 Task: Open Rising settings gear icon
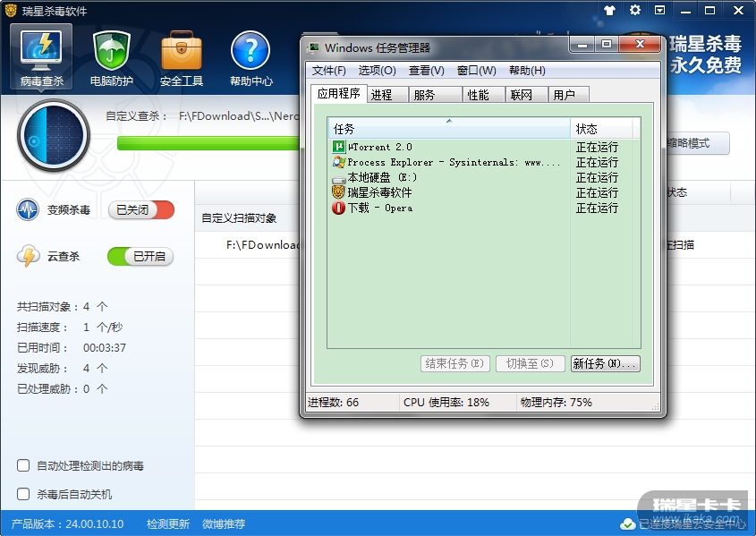[x=635, y=10]
